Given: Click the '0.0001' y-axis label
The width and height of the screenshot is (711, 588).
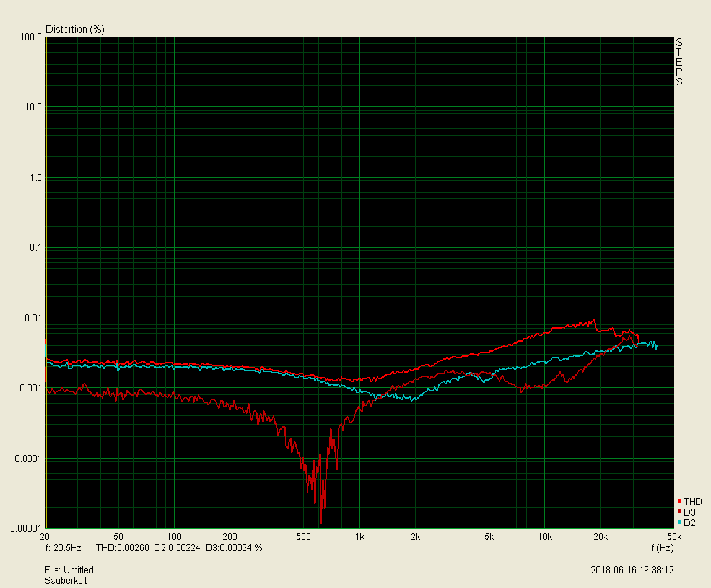Looking at the screenshot, I should tap(28, 459).
